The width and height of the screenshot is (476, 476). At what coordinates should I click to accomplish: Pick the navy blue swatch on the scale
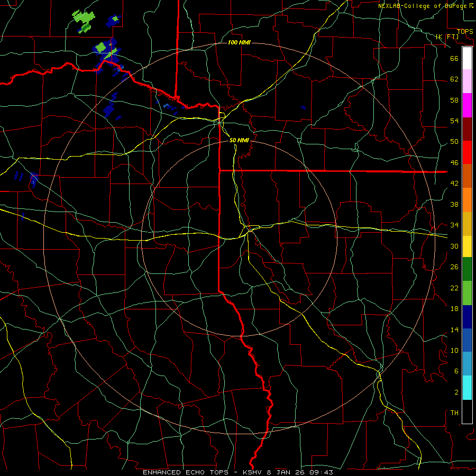tap(467, 317)
